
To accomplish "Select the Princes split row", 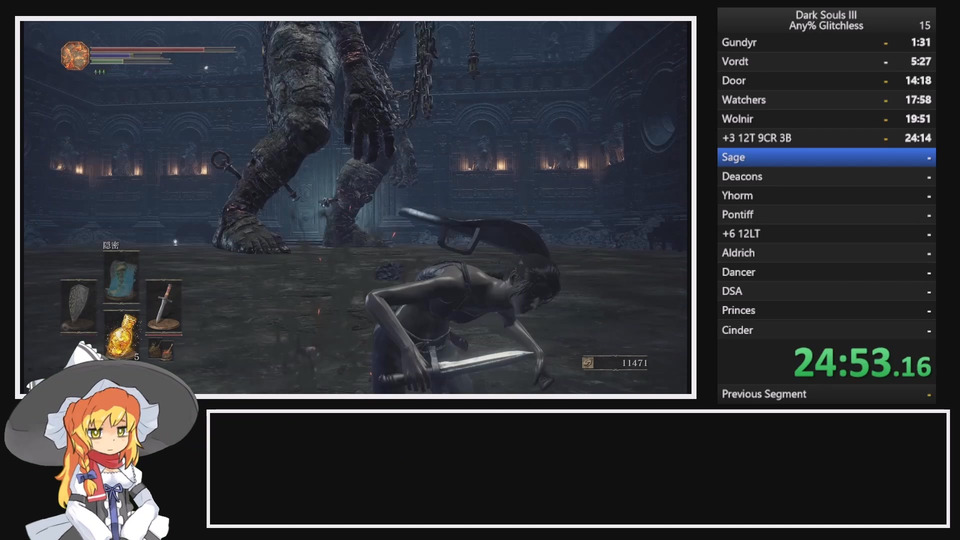I will [x=826, y=310].
